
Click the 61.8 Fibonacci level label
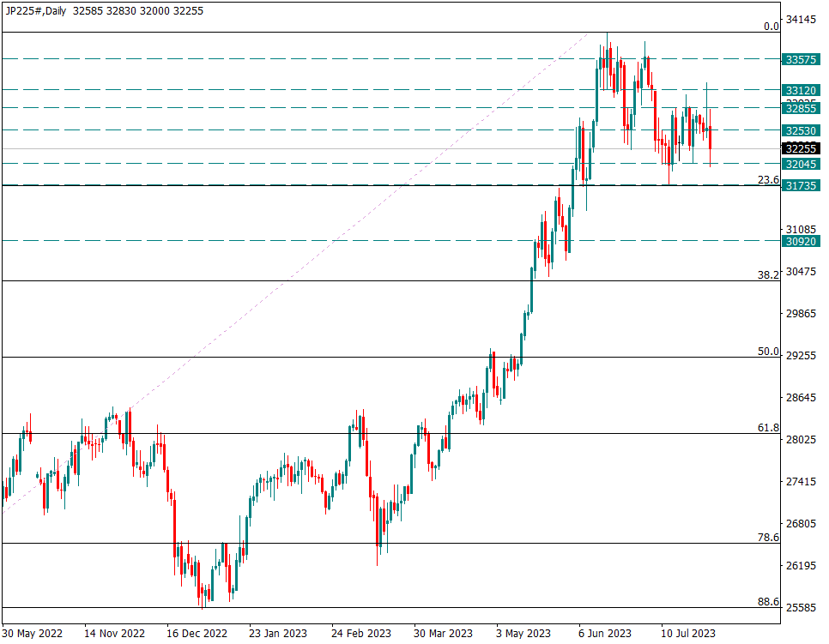tap(768, 428)
